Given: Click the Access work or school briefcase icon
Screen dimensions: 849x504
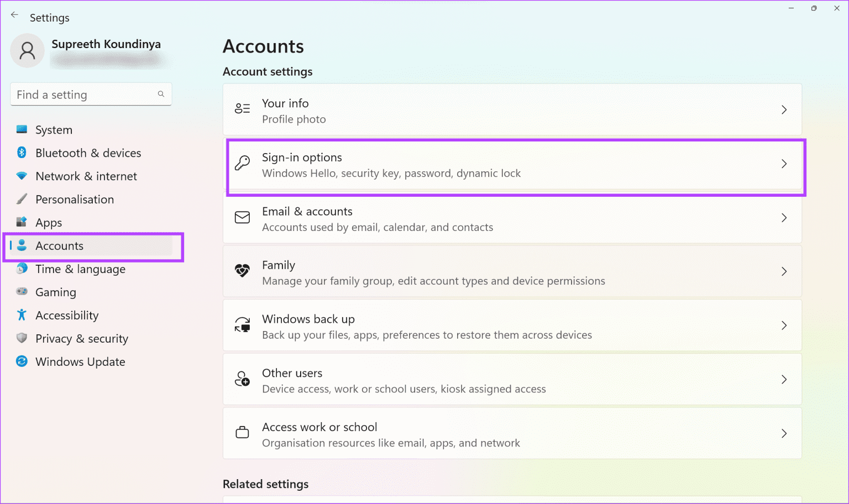Looking at the screenshot, I should click(x=242, y=433).
